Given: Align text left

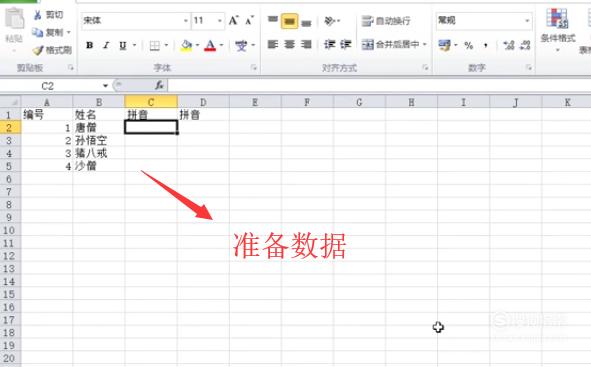Looking at the screenshot, I should [x=273, y=44].
